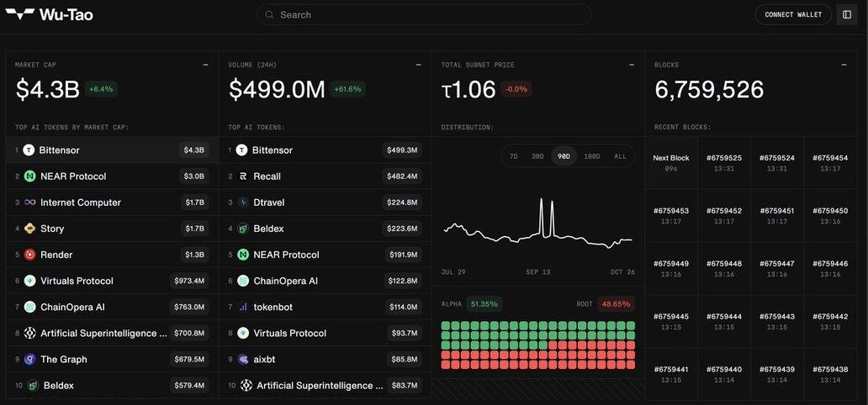Click the NEAR Protocol token icon
Screen dimensions: 868x405
coord(29,176)
